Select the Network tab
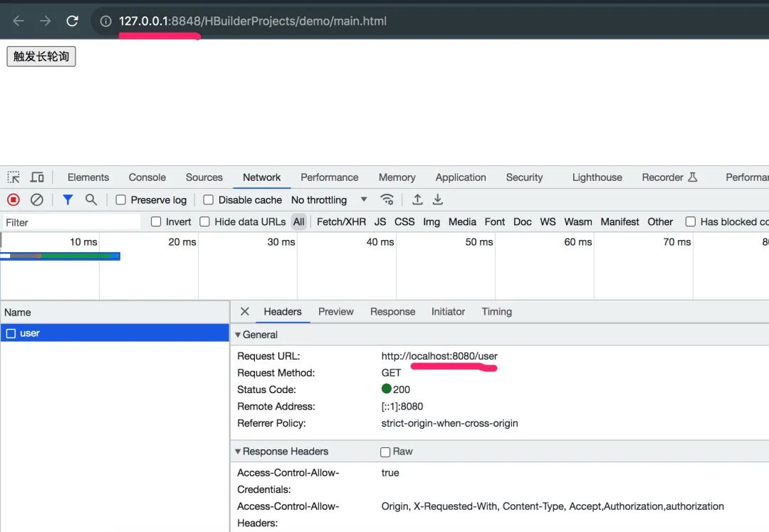Image resolution: width=769 pixels, height=532 pixels. [262, 177]
